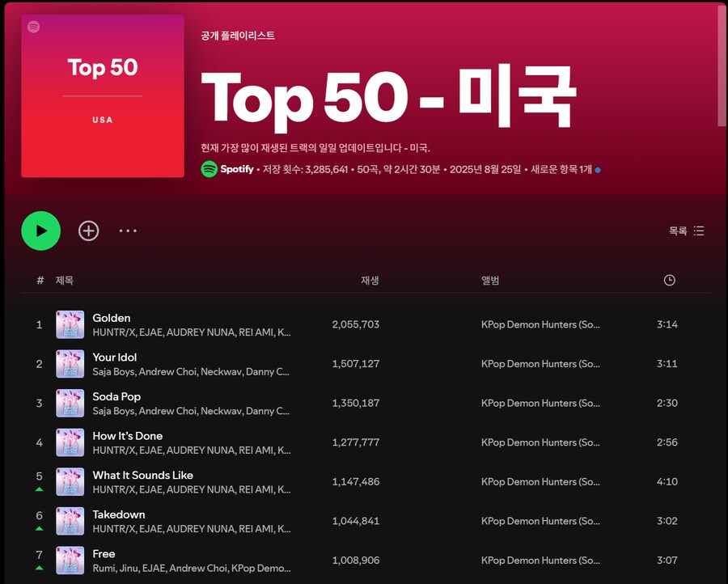Open the song Soda Pop
The height and width of the screenshot is (584, 728).
tap(116, 396)
